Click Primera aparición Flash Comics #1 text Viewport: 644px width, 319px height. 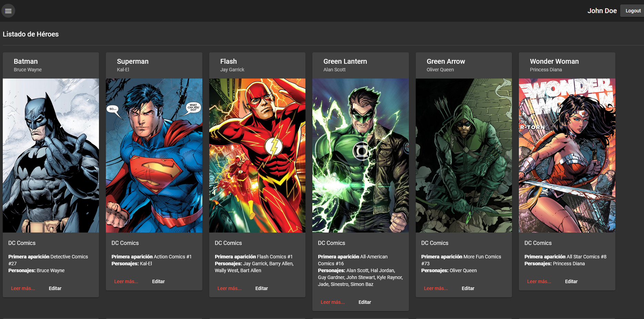[254, 257]
